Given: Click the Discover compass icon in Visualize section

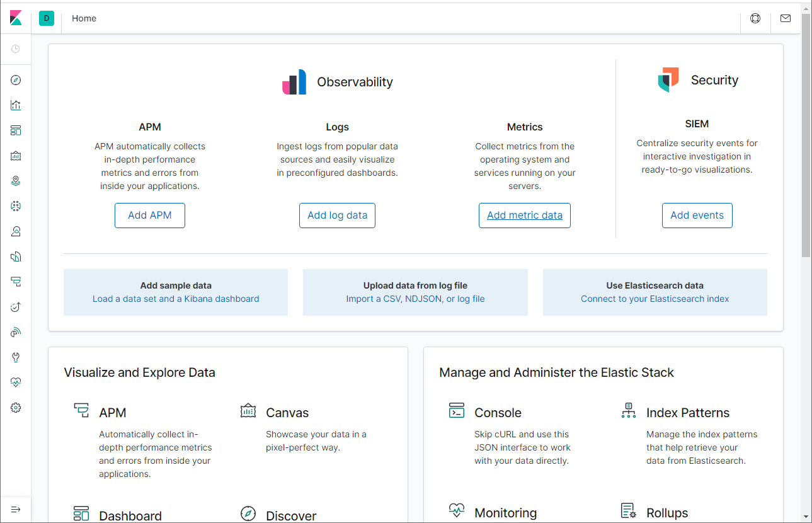Looking at the screenshot, I should (248, 513).
